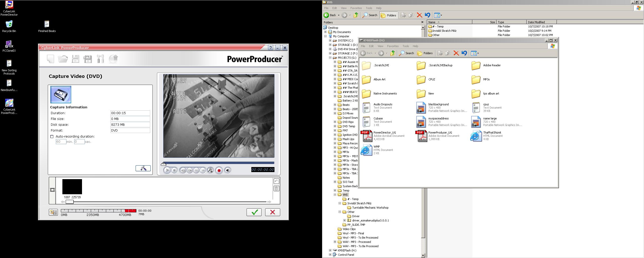Fast-forward the preview video
644x258 pixels.
point(203,170)
